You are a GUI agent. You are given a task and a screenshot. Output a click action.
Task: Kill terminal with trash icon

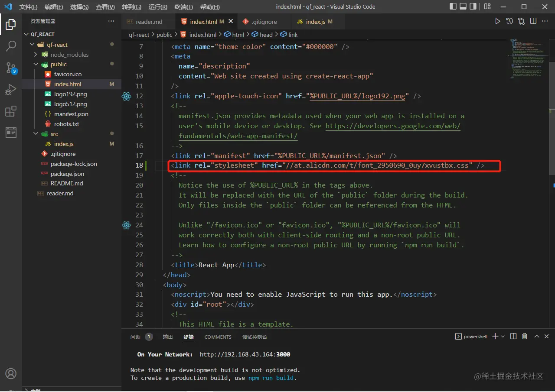pyautogui.click(x=525, y=336)
